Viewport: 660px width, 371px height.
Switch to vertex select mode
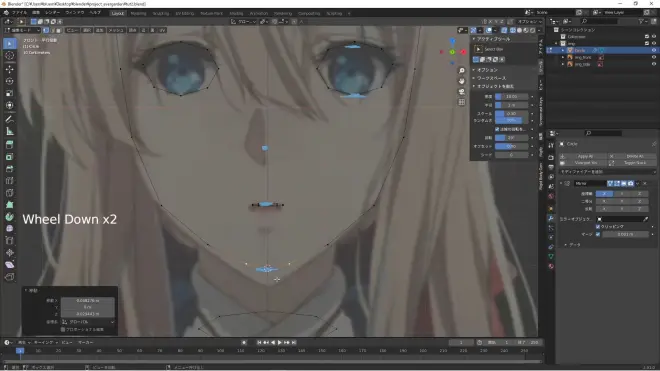pyautogui.click(x=46, y=30)
